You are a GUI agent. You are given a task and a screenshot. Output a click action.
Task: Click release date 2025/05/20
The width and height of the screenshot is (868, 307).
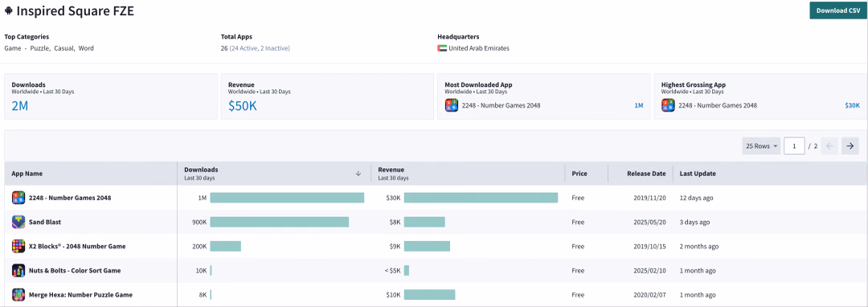click(650, 222)
